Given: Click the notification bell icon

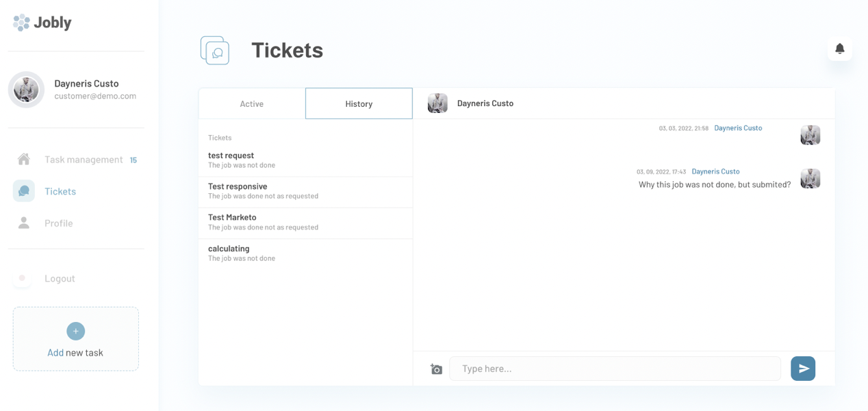Looking at the screenshot, I should tap(839, 49).
